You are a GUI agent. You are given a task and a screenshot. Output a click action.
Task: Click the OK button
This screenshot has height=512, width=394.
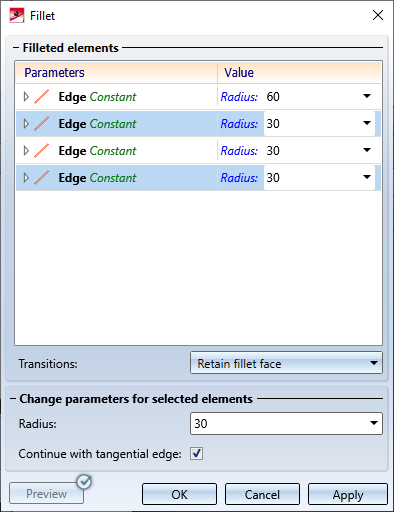[179, 494]
